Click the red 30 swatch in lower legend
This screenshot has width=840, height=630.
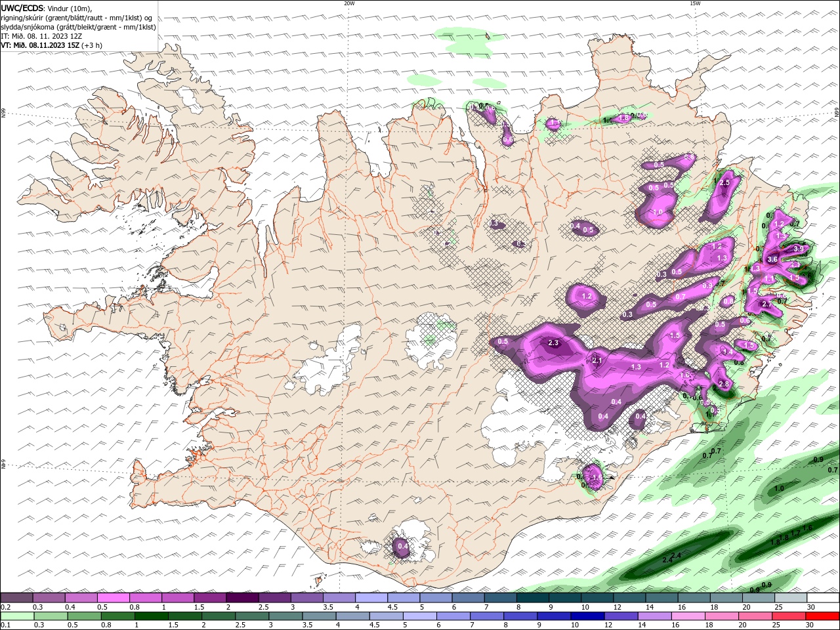click(x=823, y=616)
